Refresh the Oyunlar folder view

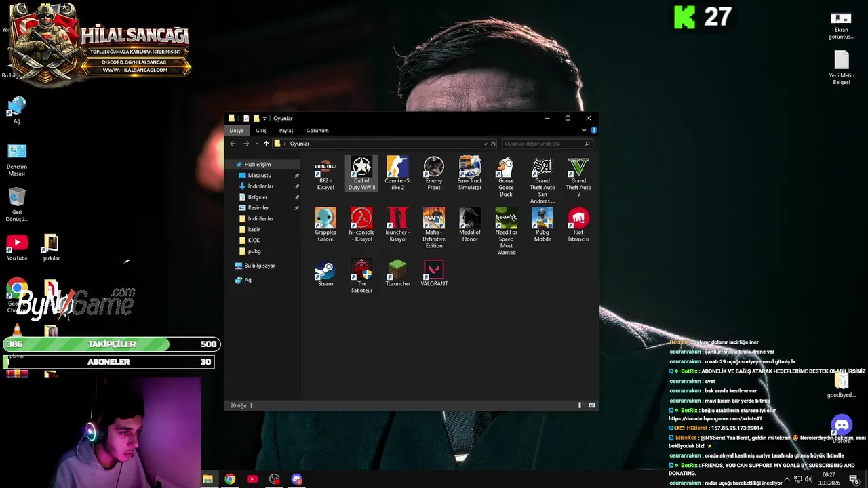493,144
